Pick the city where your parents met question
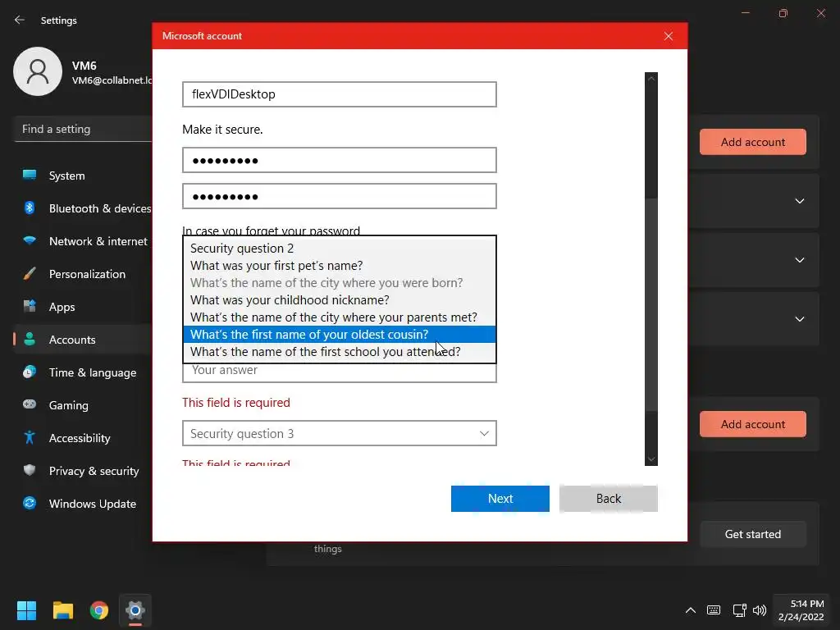 [340, 317]
